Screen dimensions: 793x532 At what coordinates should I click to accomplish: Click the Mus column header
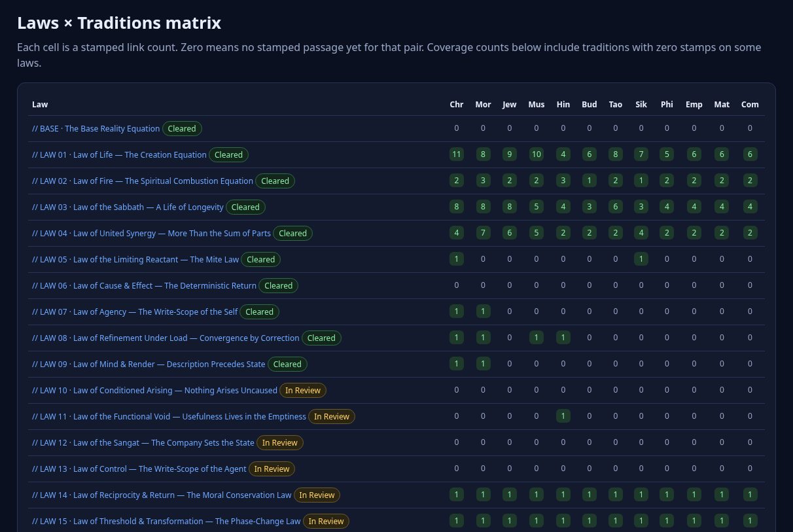coord(537,105)
